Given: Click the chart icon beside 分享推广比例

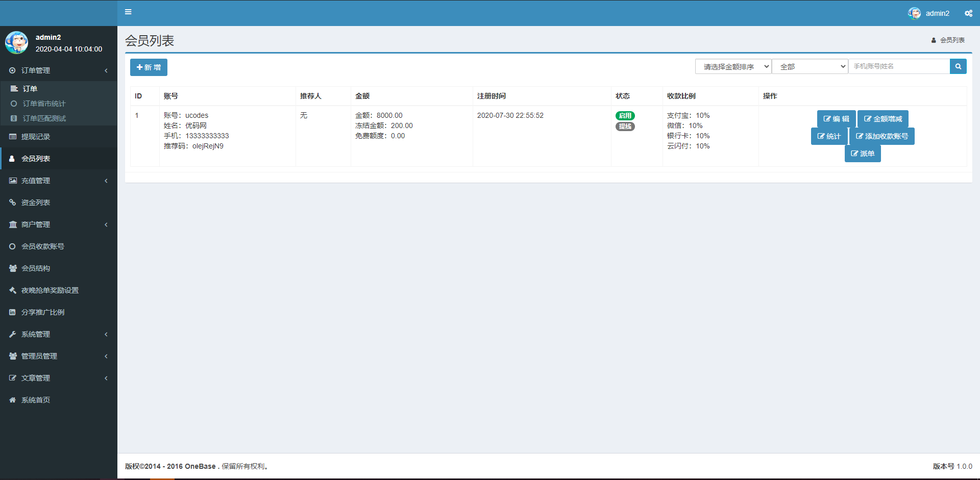Looking at the screenshot, I should [x=13, y=312].
